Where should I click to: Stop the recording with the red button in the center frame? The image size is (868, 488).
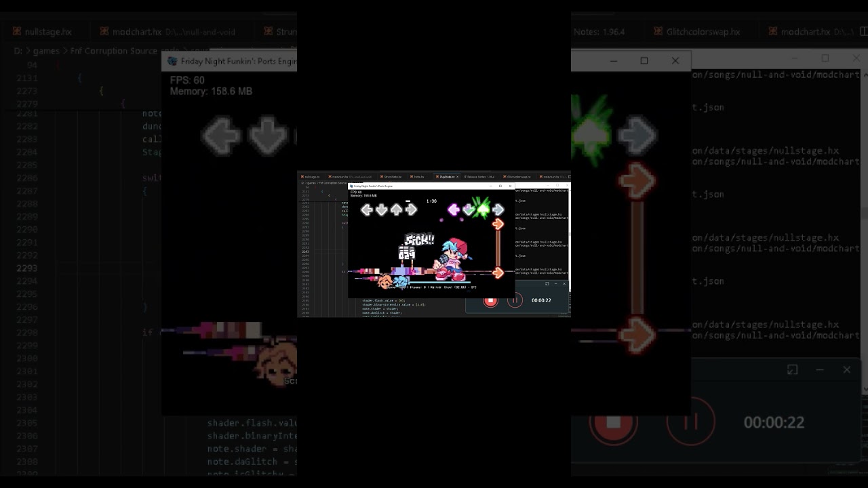pos(490,300)
